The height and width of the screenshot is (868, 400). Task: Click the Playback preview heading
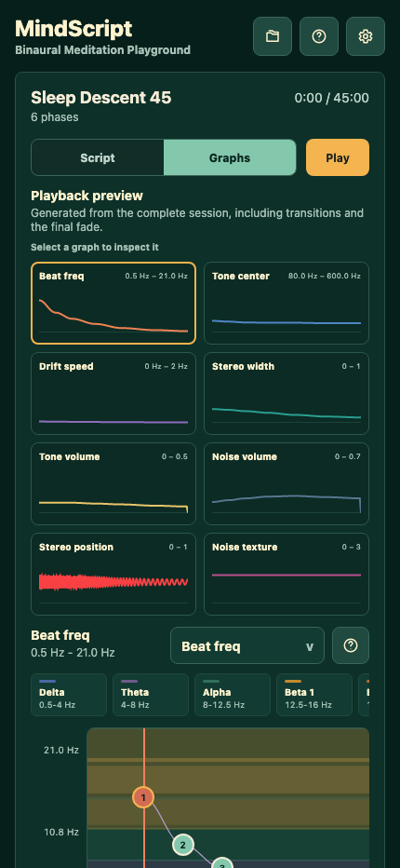click(x=87, y=196)
